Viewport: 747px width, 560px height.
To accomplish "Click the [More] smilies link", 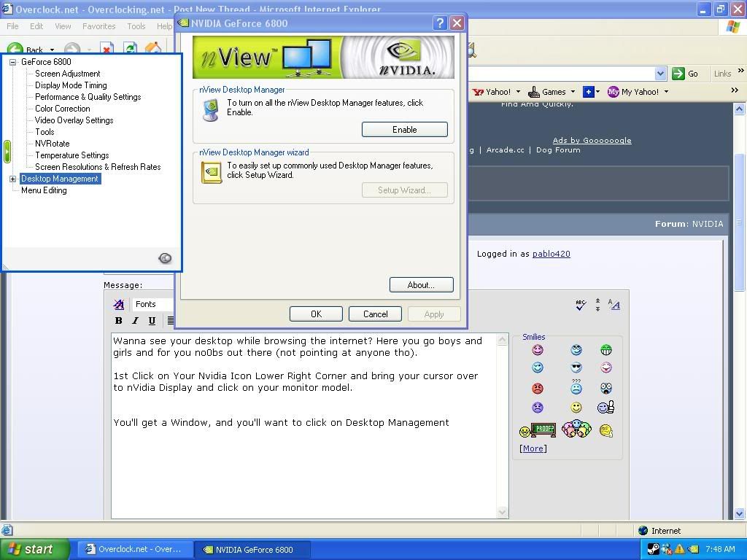I will (x=533, y=448).
